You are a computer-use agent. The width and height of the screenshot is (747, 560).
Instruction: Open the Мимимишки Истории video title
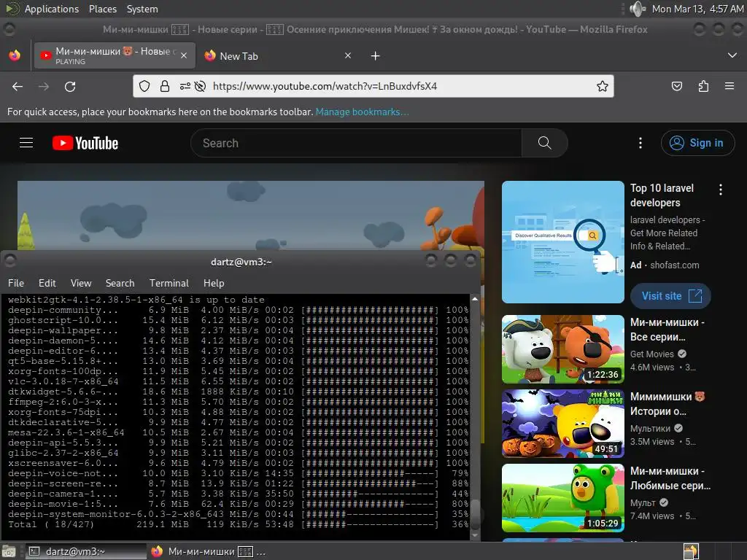pos(667,404)
